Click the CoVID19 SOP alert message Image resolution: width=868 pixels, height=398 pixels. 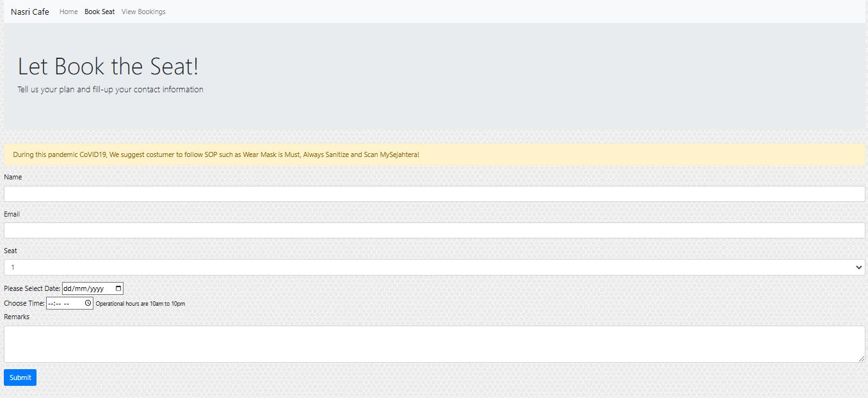[434, 154]
